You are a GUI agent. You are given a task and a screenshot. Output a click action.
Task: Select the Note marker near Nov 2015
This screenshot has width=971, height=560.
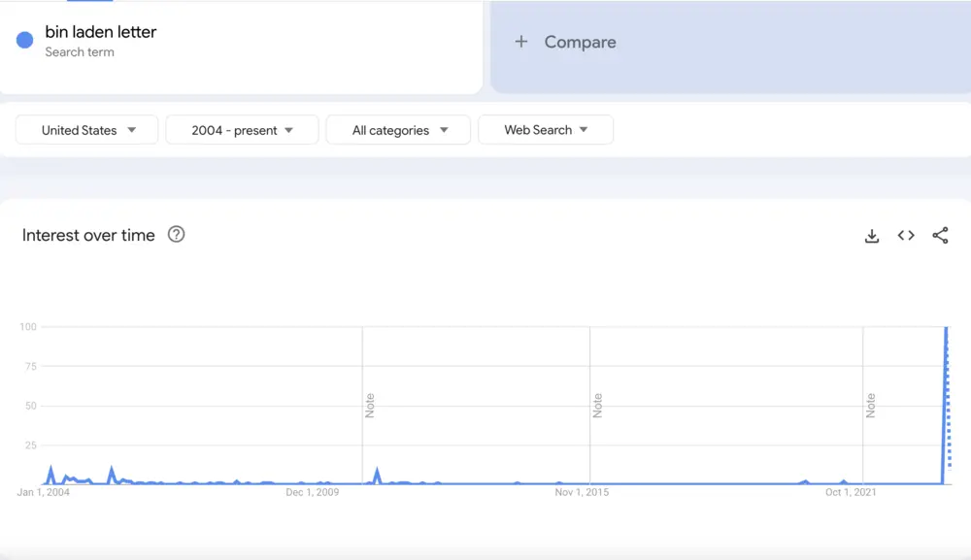(597, 406)
